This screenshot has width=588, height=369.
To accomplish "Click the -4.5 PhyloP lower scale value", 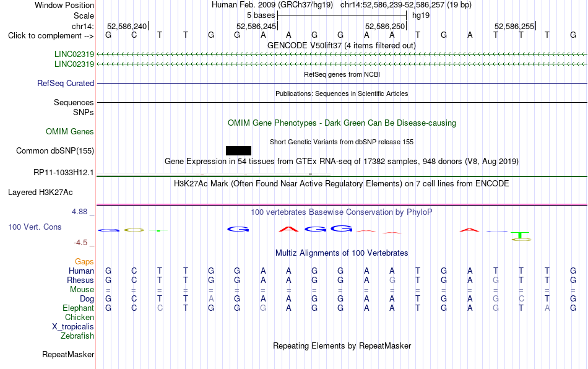I will click(x=80, y=243).
